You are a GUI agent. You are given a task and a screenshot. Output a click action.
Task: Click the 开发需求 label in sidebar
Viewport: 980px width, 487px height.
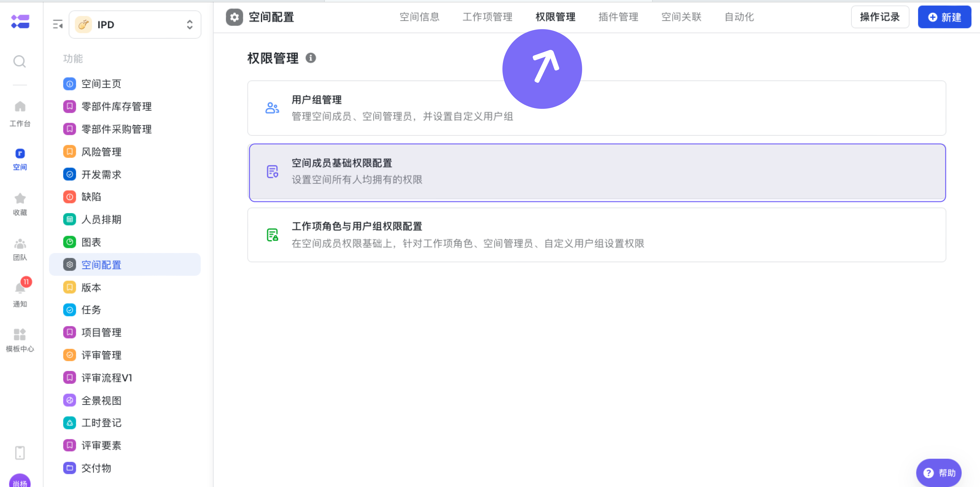102,174
